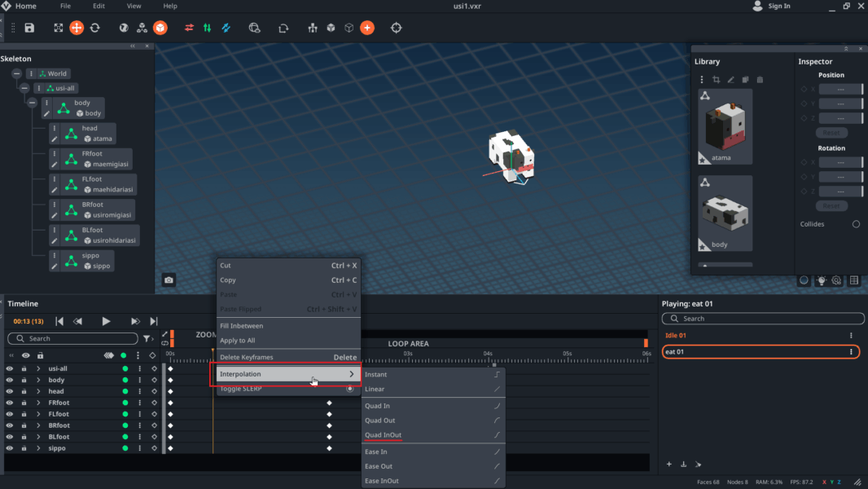Click the Save icon in the toolbar
The image size is (868, 489).
[x=29, y=28]
